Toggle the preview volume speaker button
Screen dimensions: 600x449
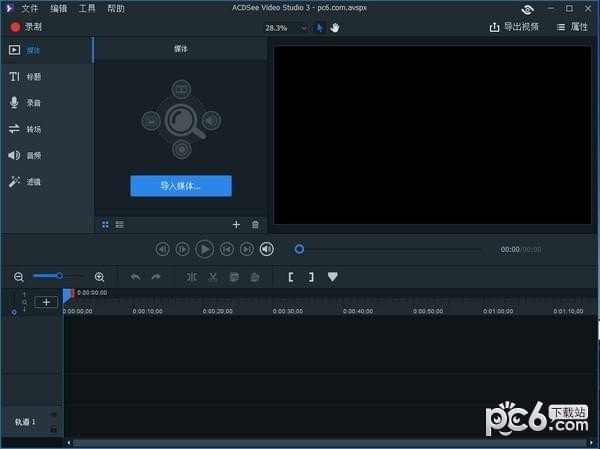[267, 249]
